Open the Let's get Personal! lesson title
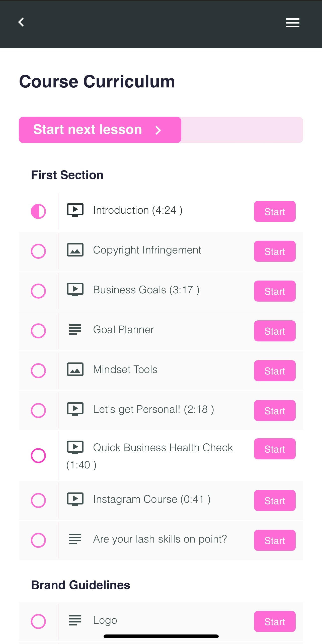 (153, 410)
